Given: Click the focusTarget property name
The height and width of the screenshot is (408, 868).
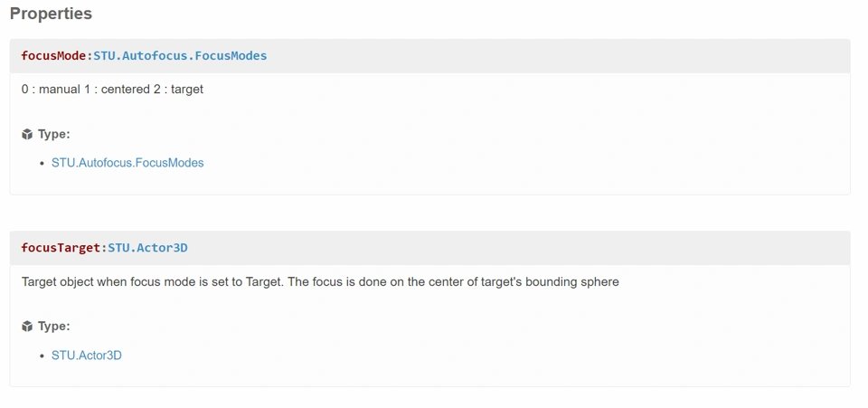Looking at the screenshot, I should tap(61, 248).
